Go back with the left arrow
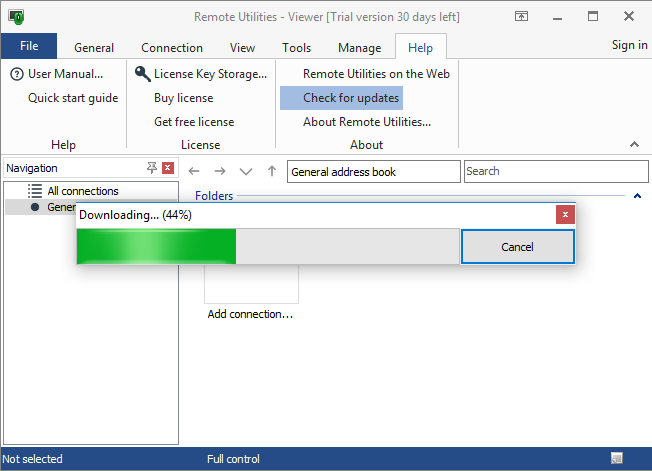This screenshot has height=471, width=652. (194, 171)
